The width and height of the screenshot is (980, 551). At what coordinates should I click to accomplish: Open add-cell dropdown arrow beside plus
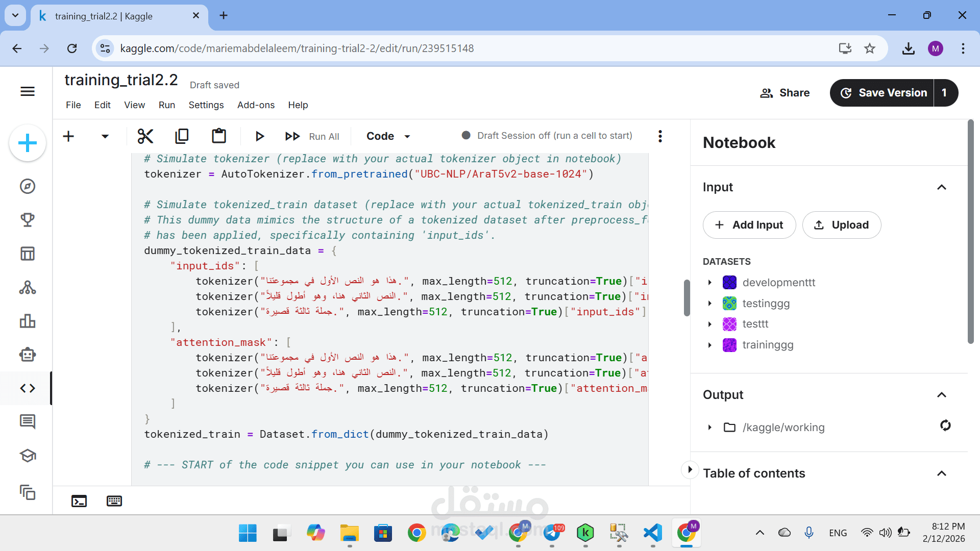[x=105, y=136]
